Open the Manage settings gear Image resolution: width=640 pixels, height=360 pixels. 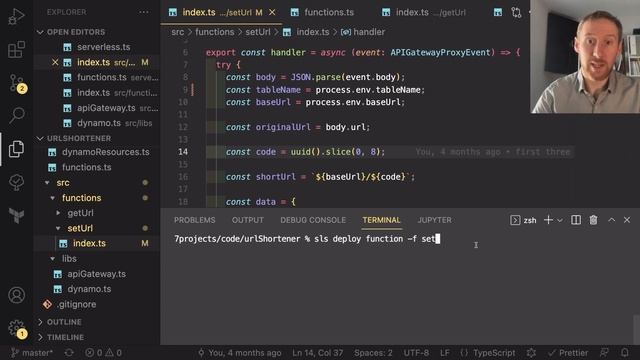17,329
